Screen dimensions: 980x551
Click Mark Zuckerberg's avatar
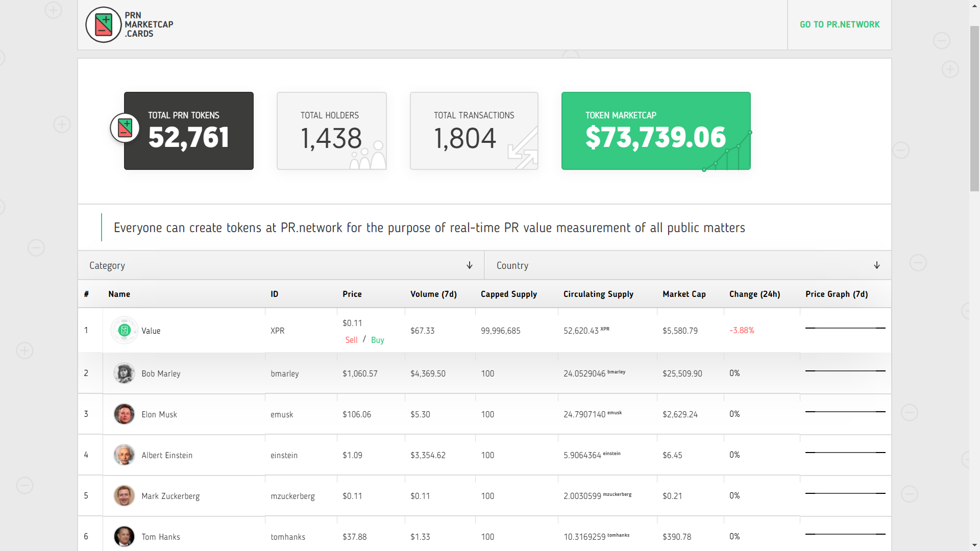tap(124, 495)
